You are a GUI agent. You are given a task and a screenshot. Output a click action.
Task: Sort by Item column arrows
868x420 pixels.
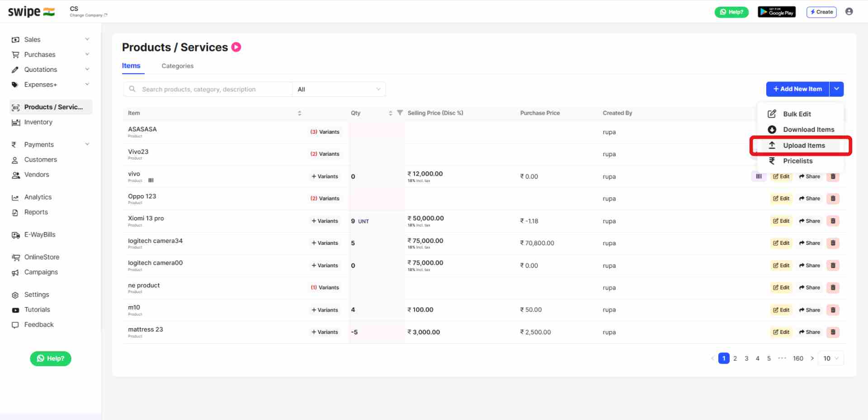click(299, 113)
